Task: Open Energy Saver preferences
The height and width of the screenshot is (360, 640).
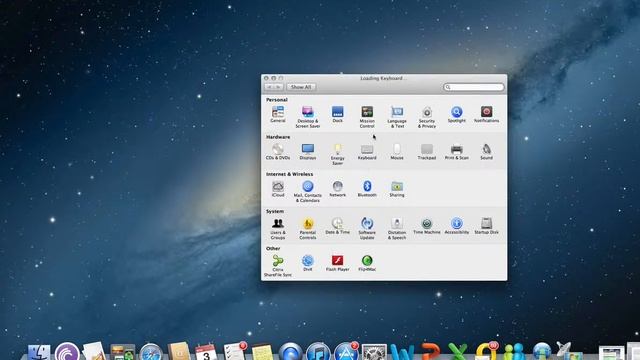Action: pyautogui.click(x=337, y=154)
